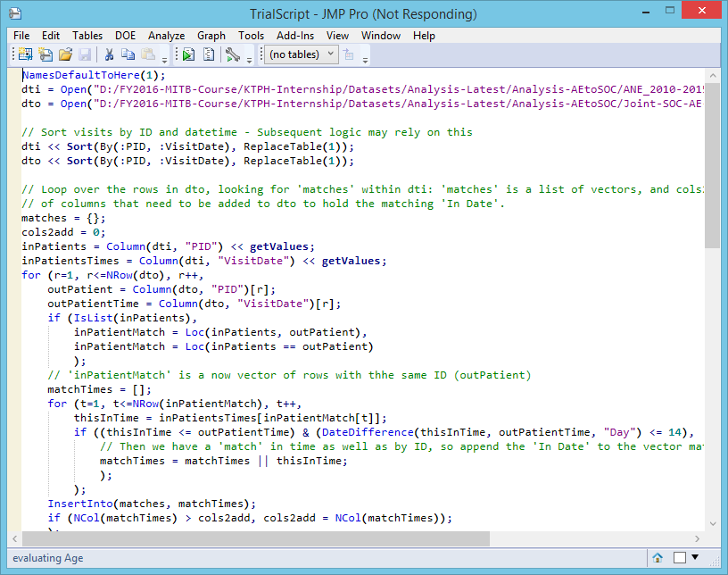The height and width of the screenshot is (575, 728).
Task: Click the Reformat Script icon
Action: click(x=209, y=54)
